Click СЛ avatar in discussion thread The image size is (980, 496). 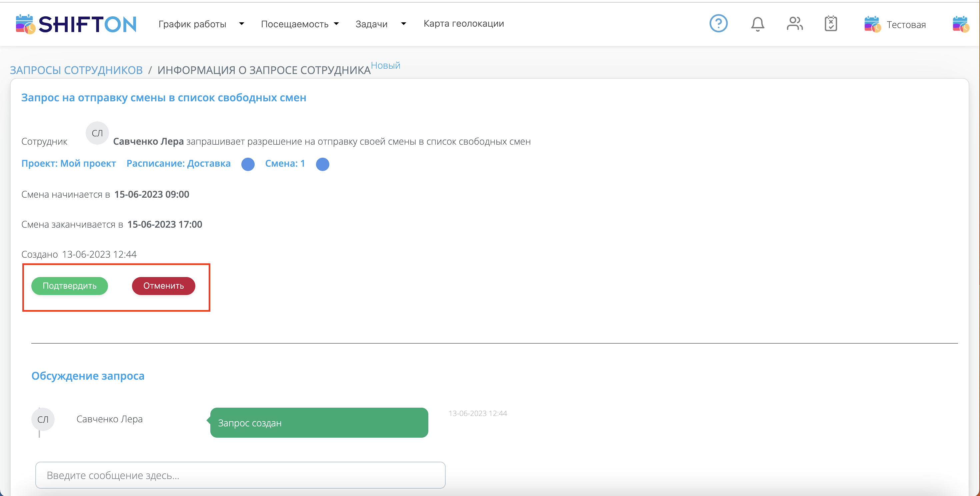[x=43, y=419]
